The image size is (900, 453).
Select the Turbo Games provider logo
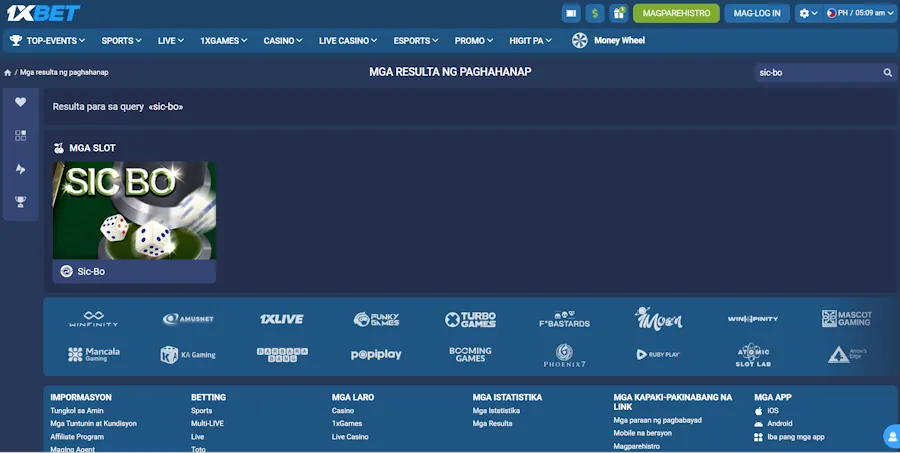coord(470,319)
